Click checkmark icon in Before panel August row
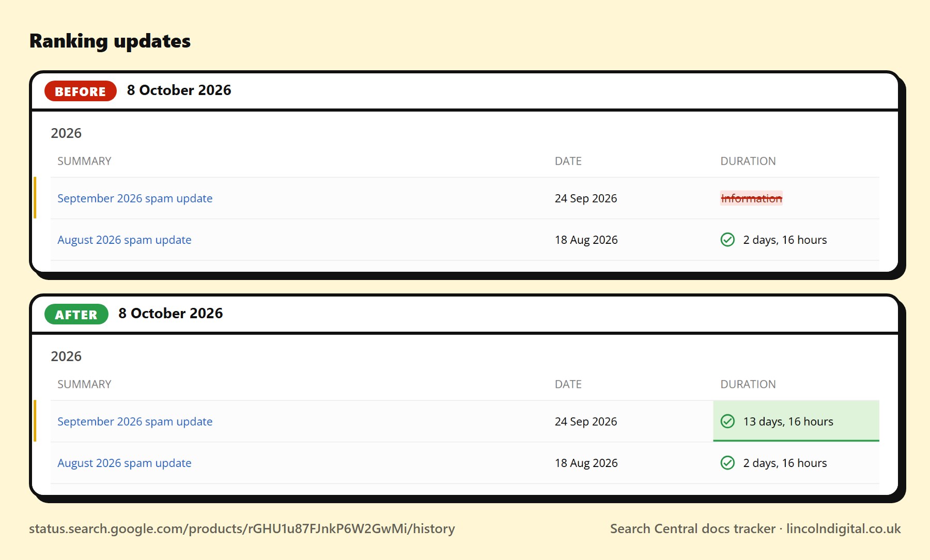This screenshot has width=930, height=560. [727, 240]
